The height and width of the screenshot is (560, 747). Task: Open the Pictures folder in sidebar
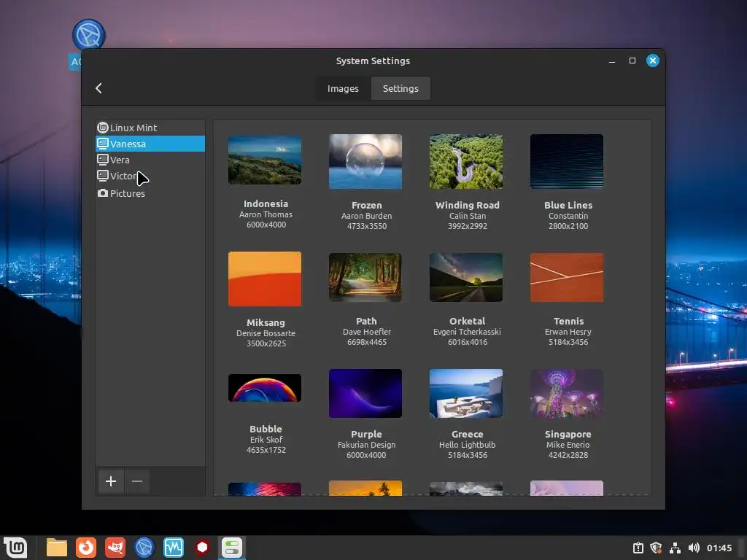tap(150, 193)
